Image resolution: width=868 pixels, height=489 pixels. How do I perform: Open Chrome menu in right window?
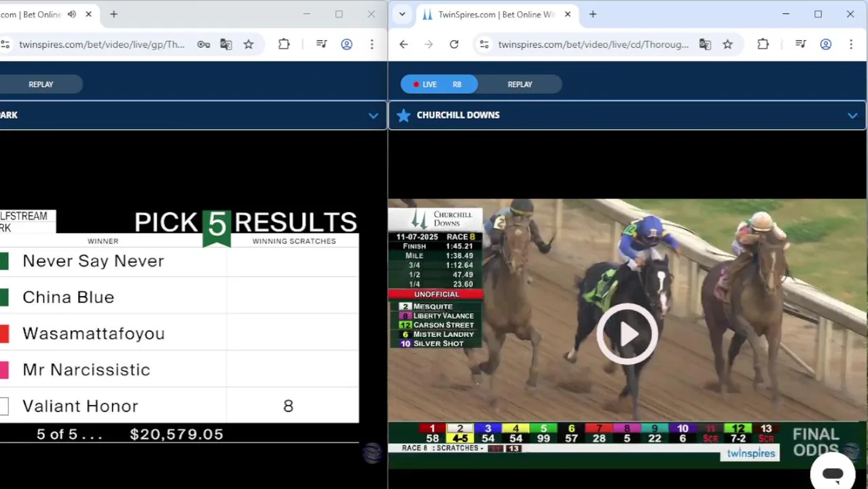pyautogui.click(x=851, y=44)
